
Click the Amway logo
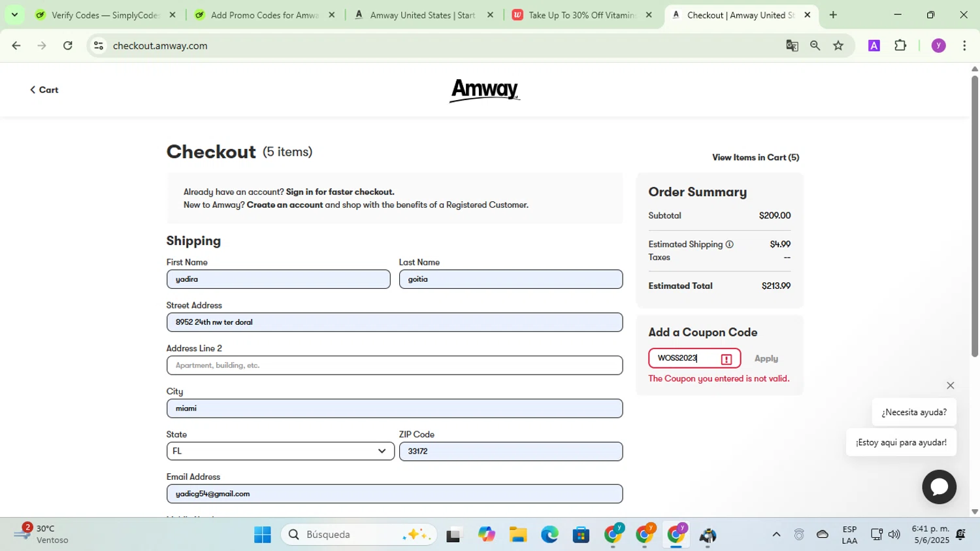[485, 90]
